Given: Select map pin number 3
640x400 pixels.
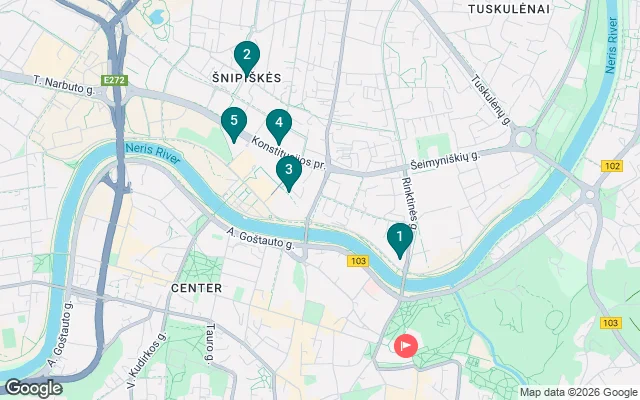Looking at the screenshot, I should tap(289, 173).
